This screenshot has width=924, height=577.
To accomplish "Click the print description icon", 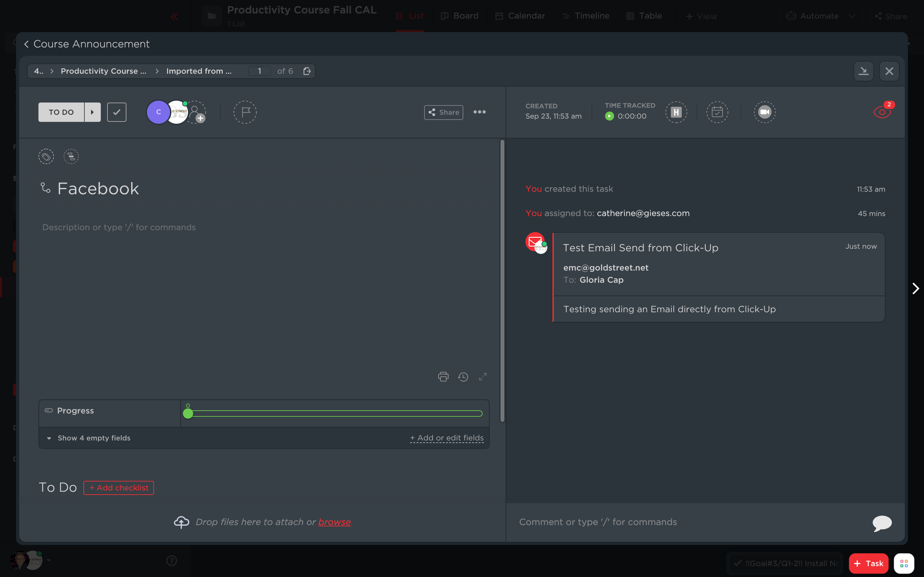I will point(443,377).
